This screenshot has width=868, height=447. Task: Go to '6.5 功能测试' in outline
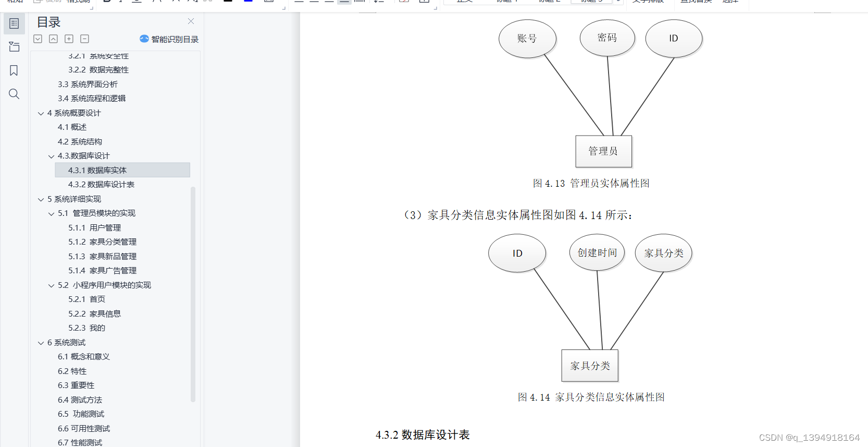click(81, 414)
